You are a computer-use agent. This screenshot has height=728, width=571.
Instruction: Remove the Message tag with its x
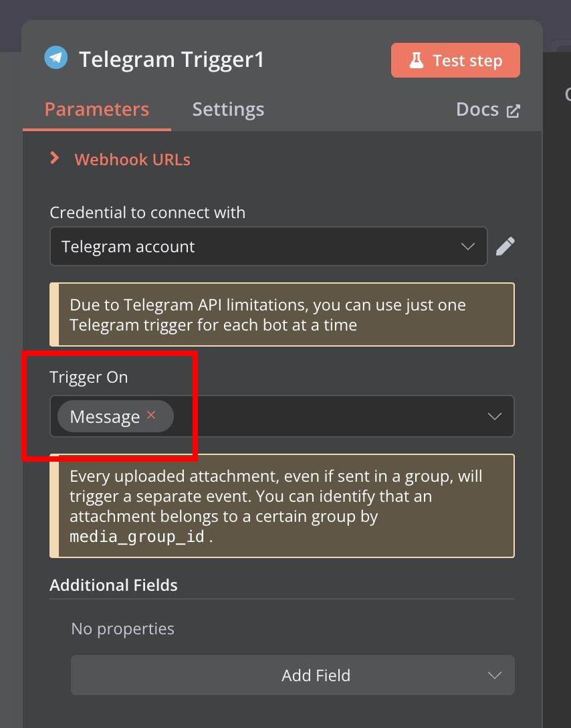click(151, 415)
